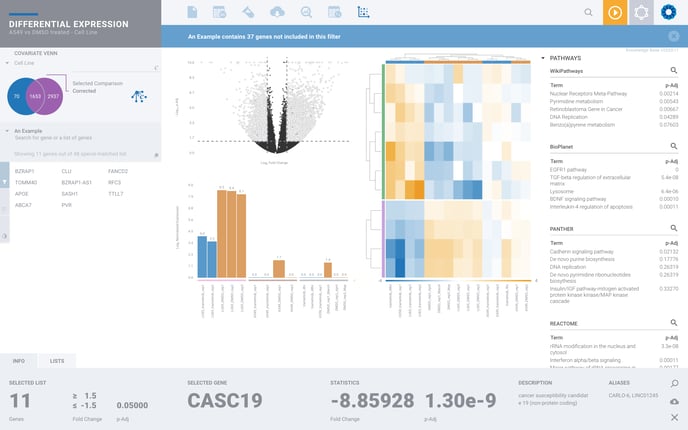Click the orange play button
Screen dimensions: 688x430
tap(615, 12)
